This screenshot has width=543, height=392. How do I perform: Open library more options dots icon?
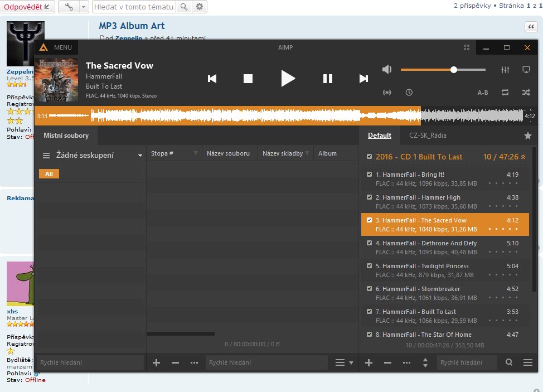pyautogui.click(x=194, y=362)
